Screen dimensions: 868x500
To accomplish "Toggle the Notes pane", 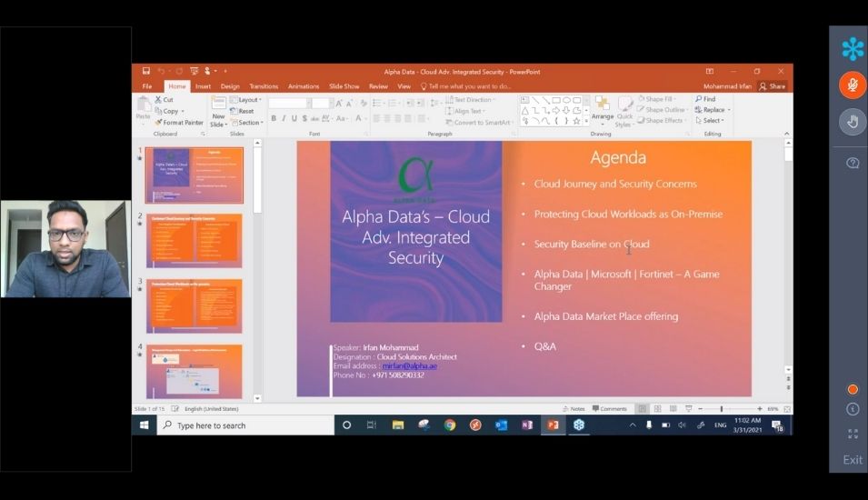I will (x=574, y=409).
